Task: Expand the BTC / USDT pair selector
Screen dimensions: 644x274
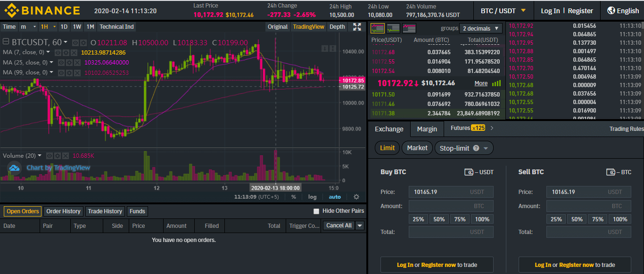Action: 504,10
